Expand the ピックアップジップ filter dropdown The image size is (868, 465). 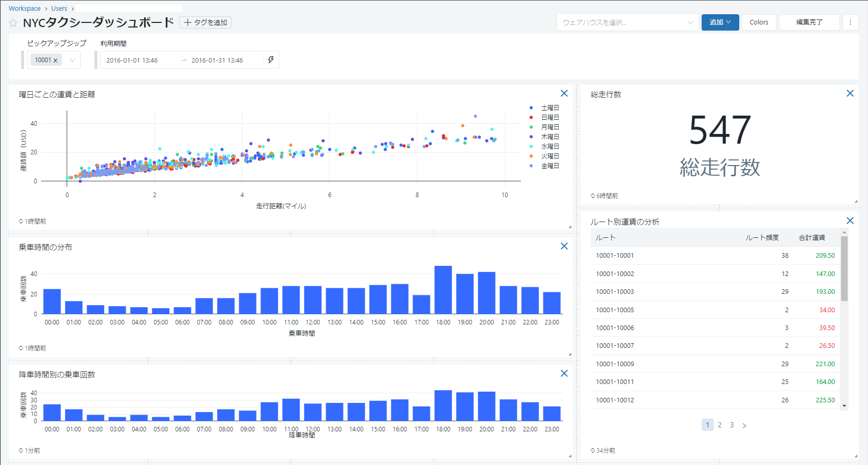pos(72,60)
